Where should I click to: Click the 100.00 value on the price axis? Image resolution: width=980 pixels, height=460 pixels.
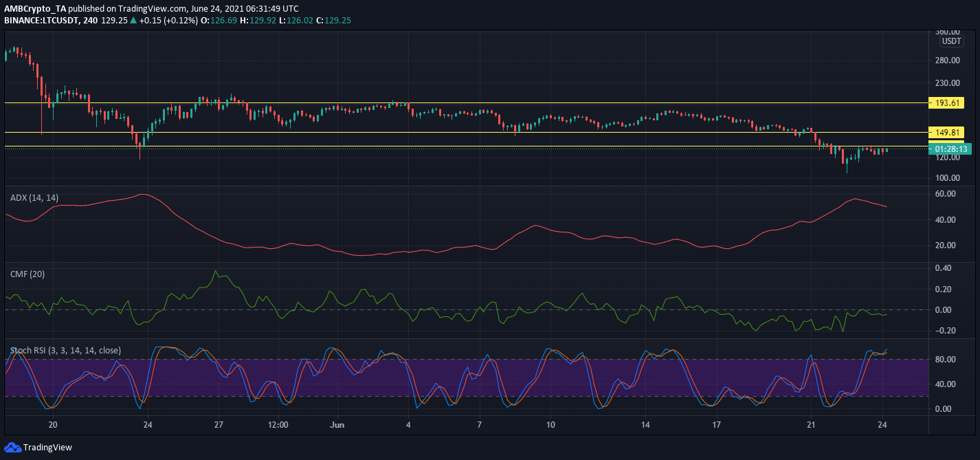tap(948, 178)
